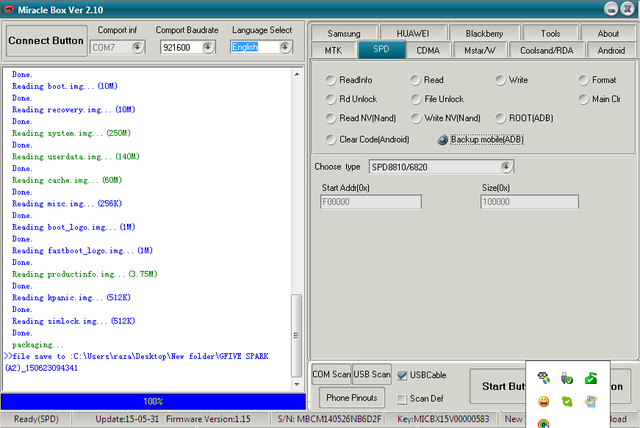The image size is (640, 428).
Task: Click the rainbow color wheel tray icon
Action: 543,422
